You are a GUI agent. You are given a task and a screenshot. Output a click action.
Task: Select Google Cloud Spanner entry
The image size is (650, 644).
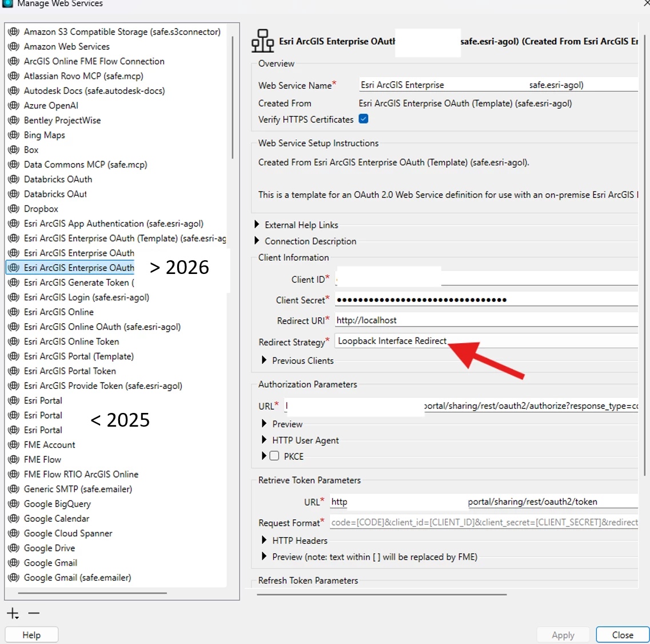[x=68, y=533]
